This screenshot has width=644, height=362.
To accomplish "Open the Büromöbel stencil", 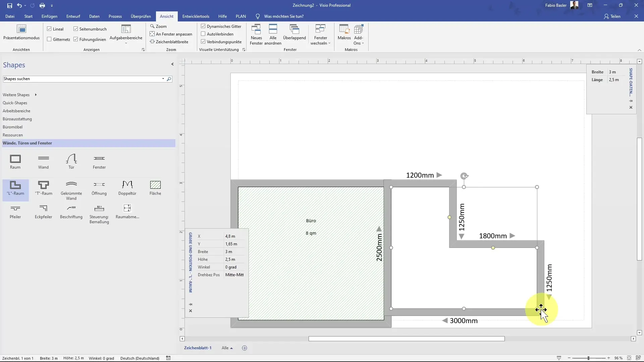I will pyautogui.click(x=13, y=127).
